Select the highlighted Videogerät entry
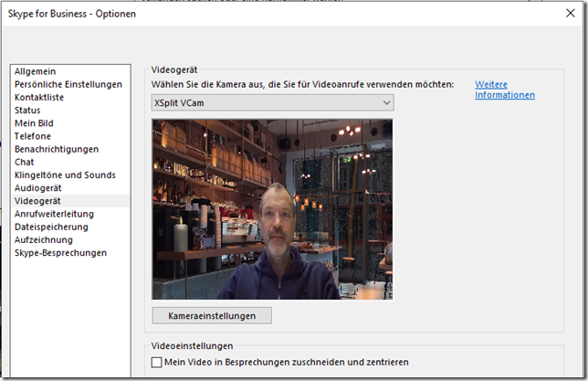Screen dimensions: 588x381 pyautogui.click(x=70, y=201)
